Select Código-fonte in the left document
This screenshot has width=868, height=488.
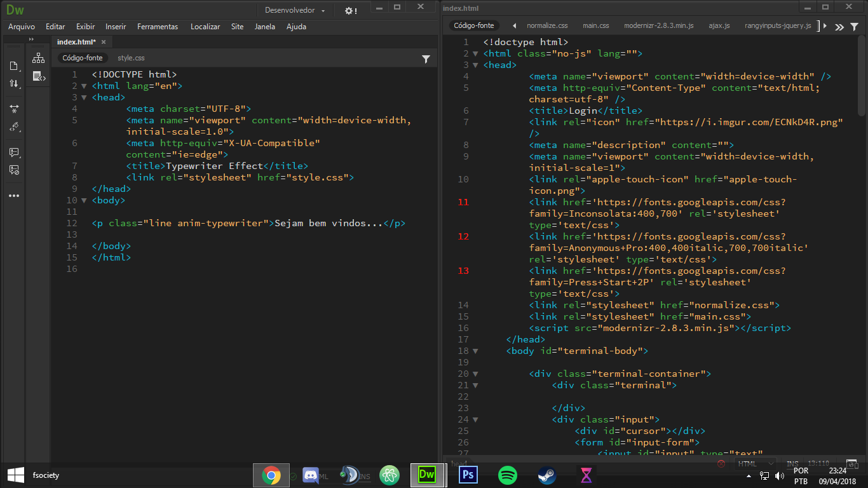pos(82,58)
